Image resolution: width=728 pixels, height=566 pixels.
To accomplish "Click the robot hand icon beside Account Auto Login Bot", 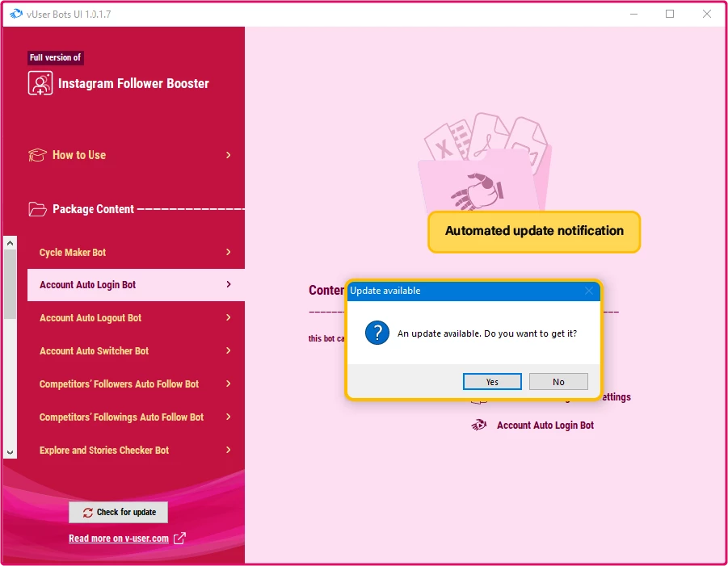I will coord(478,425).
